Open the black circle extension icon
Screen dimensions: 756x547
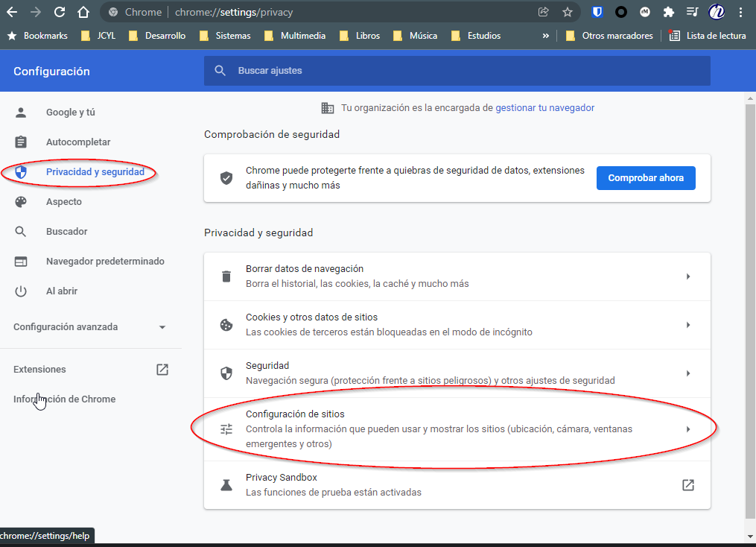tap(621, 12)
